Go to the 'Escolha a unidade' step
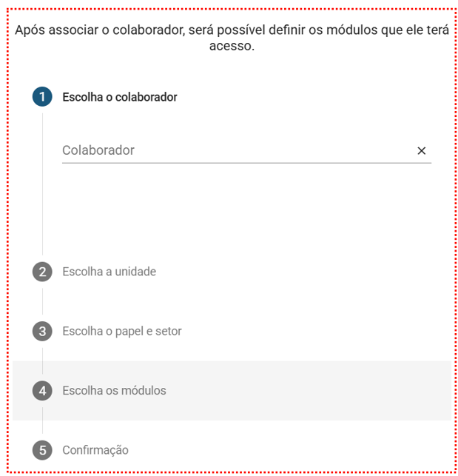 pos(109,272)
